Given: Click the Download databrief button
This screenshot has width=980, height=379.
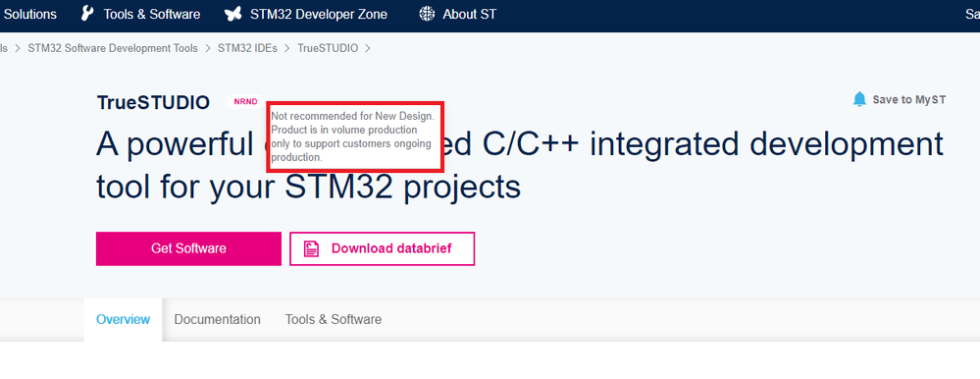Looking at the screenshot, I should click(382, 249).
